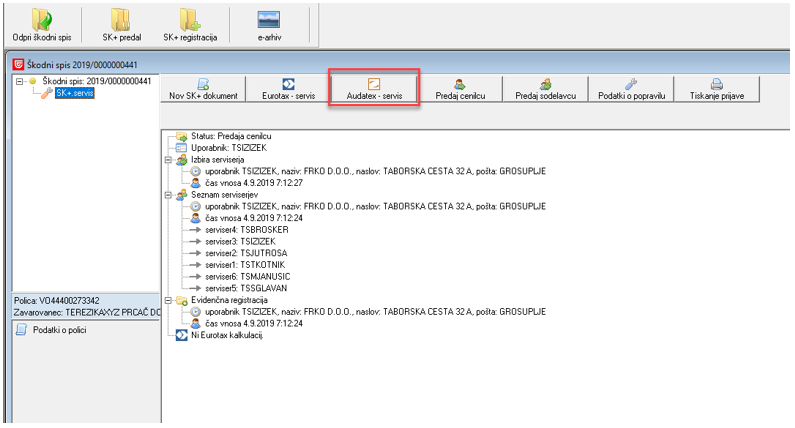795x428 pixels.
Task: Open Podatki o popravilu wrench icon
Action: click(631, 88)
